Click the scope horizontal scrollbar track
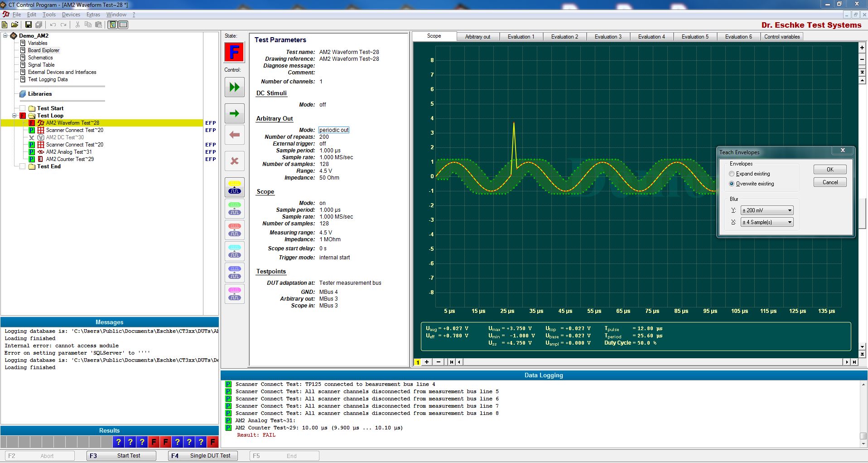Viewport: 868px width, 463px height. pyautogui.click(x=652, y=362)
